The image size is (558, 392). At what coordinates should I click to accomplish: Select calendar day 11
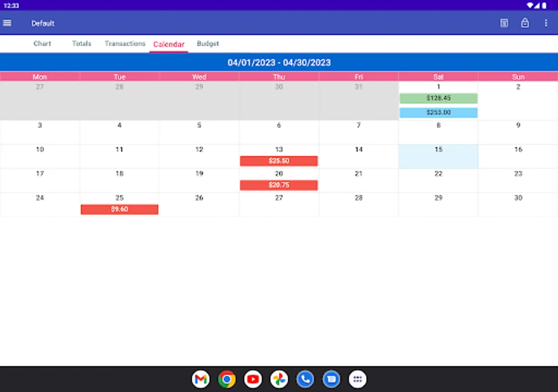tap(119, 156)
